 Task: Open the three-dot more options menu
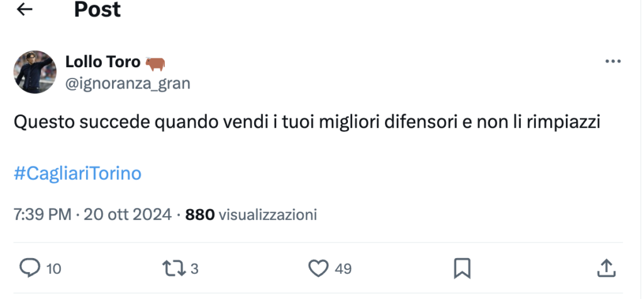pyautogui.click(x=613, y=62)
